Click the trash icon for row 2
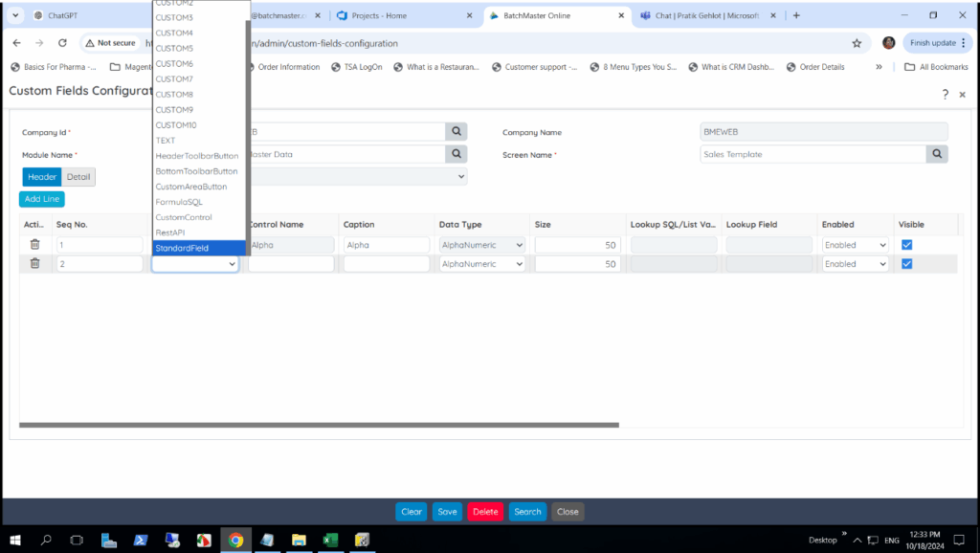This screenshot has width=980, height=553. (x=34, y=264)
